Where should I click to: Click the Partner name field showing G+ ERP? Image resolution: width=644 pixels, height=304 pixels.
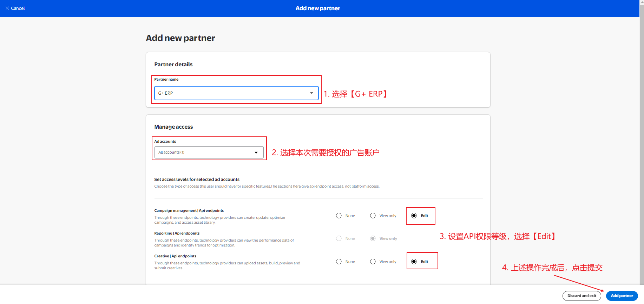236,93
